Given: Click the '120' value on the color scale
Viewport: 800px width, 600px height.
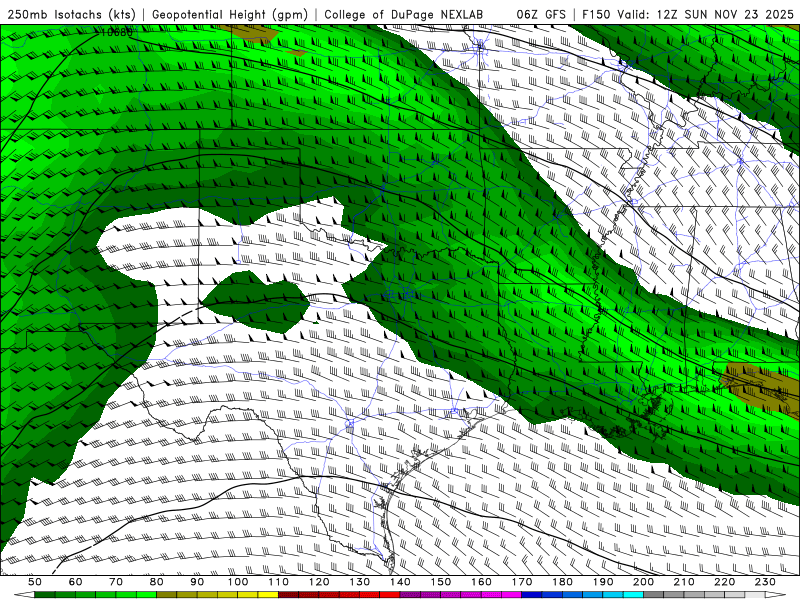Looking at the screenshot, I should pos(319,582).
